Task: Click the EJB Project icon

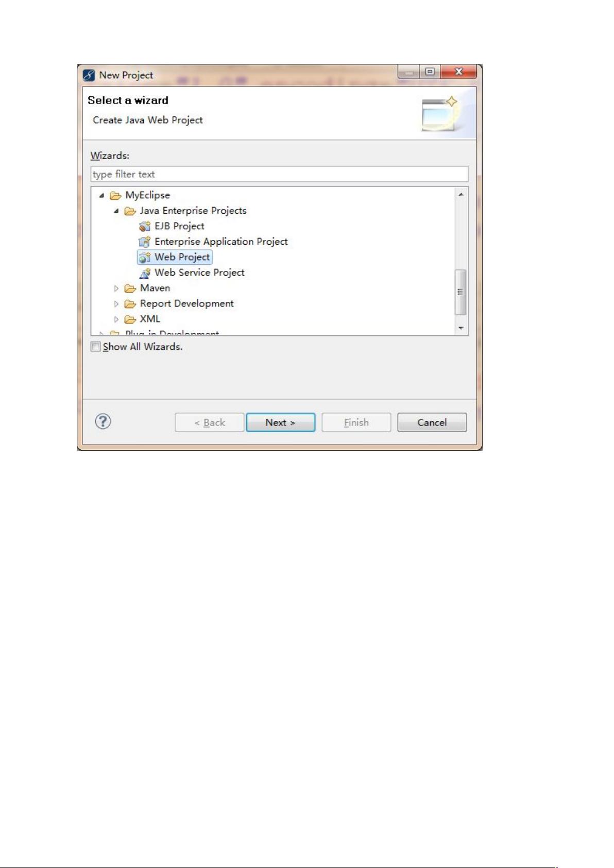Action: pos(145,226)
